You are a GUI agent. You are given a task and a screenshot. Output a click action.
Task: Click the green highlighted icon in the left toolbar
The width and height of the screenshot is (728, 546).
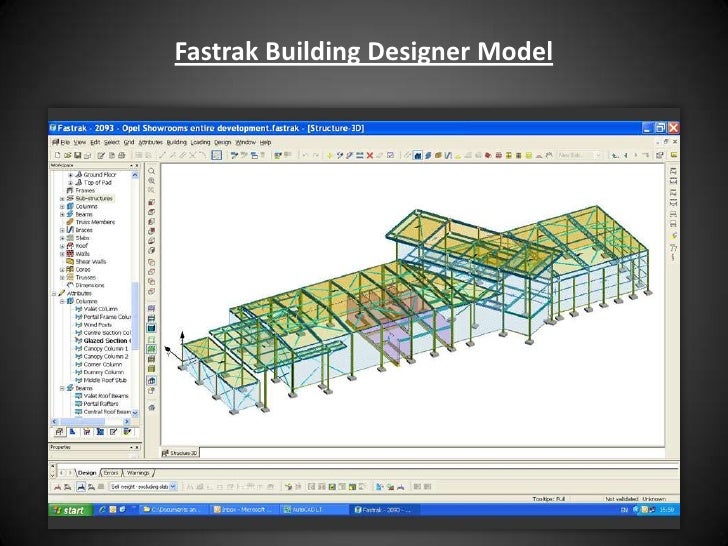[x=151, y=348]
